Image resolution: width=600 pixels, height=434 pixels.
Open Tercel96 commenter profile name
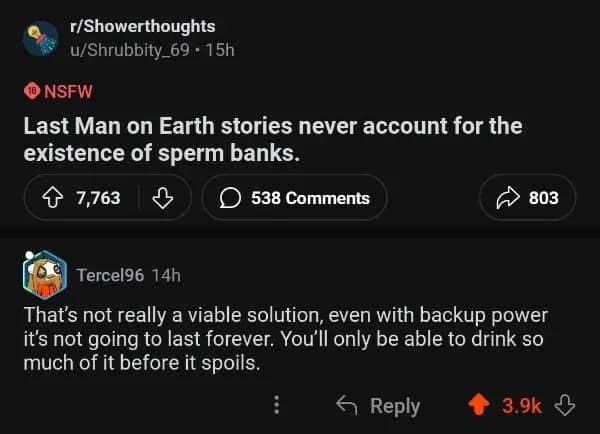coord(110,274)
